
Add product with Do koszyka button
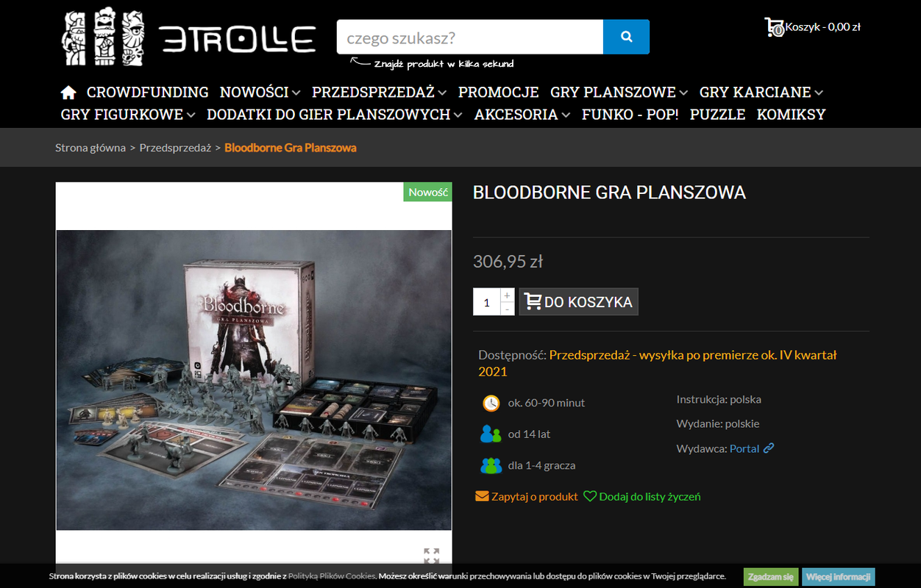[x=579, y=301]
